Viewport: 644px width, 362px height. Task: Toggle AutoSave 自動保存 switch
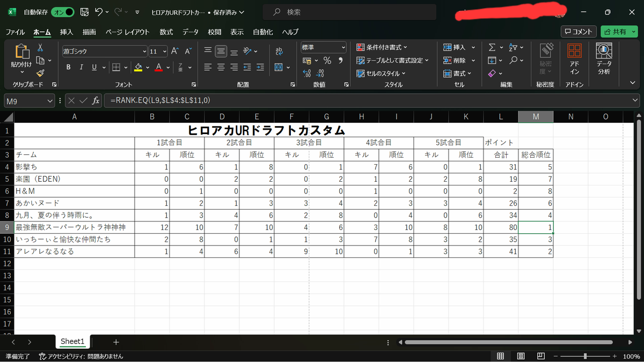[x=62, y=12]
